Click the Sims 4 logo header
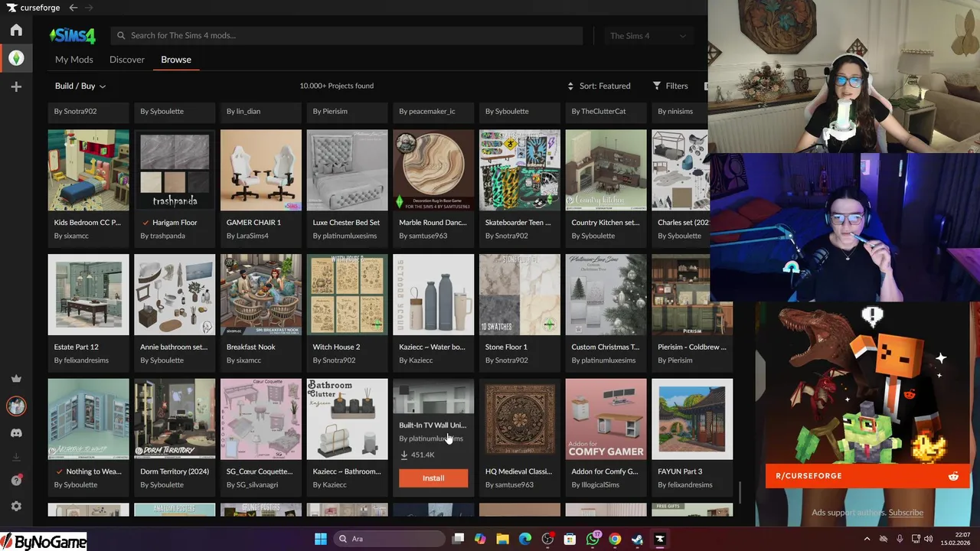The height and width of the screenshot is (551, 980). 72,36
